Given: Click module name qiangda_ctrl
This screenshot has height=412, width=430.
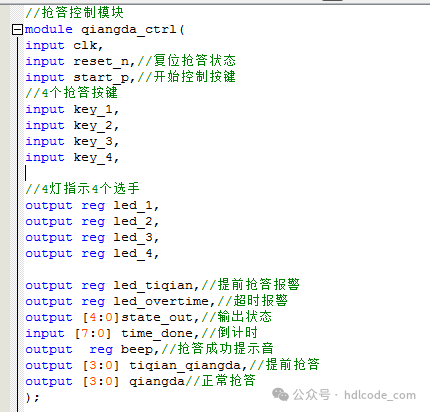Looking at the screenshot, I should 129,30.
